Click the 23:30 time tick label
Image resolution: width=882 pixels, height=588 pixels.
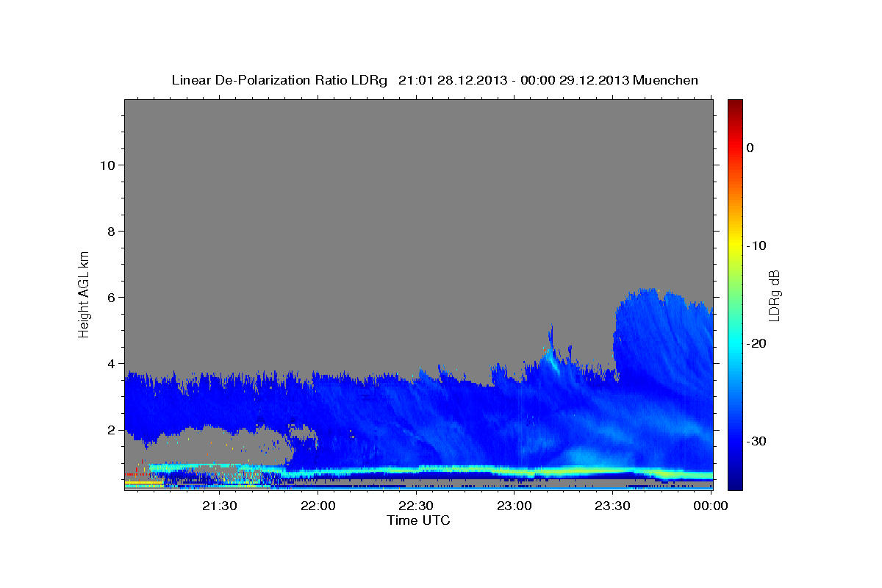point(612,506)
